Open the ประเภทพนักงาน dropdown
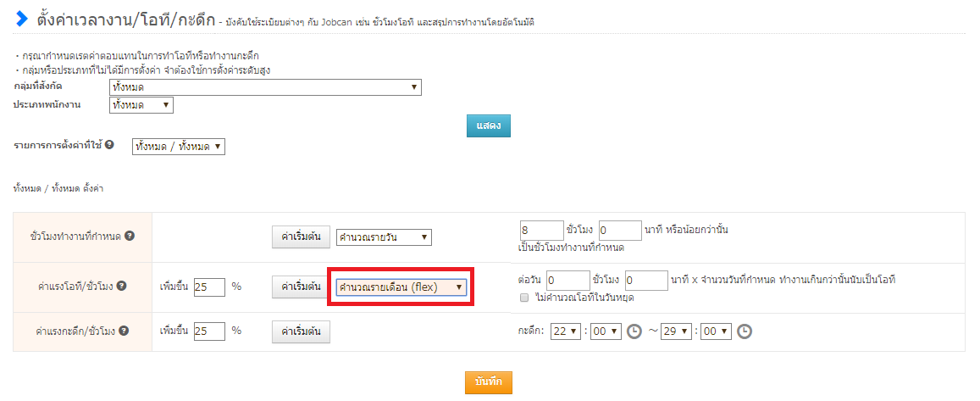The width and height of the screenshot is (980, 401). click(141, 105)
